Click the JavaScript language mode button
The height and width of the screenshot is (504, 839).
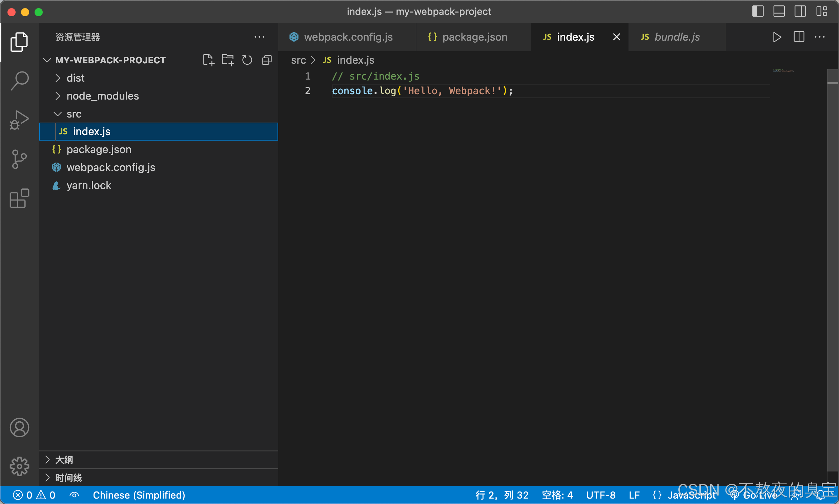[691, 495]
